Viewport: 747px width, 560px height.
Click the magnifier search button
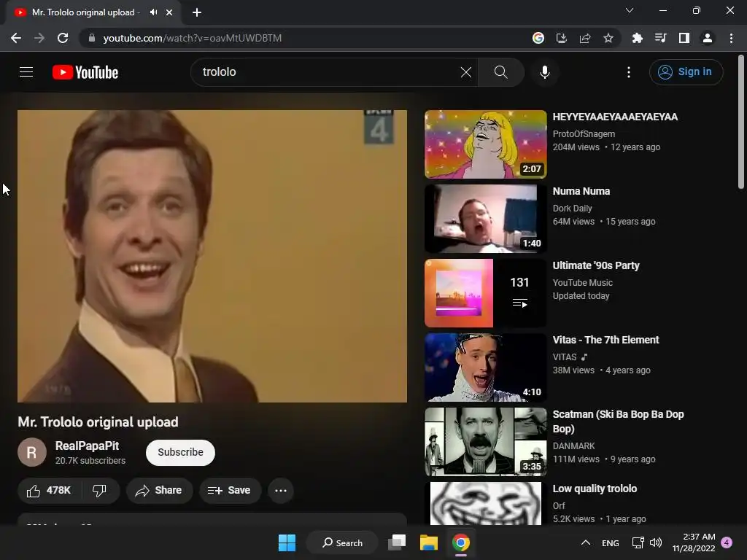point(500,72)
